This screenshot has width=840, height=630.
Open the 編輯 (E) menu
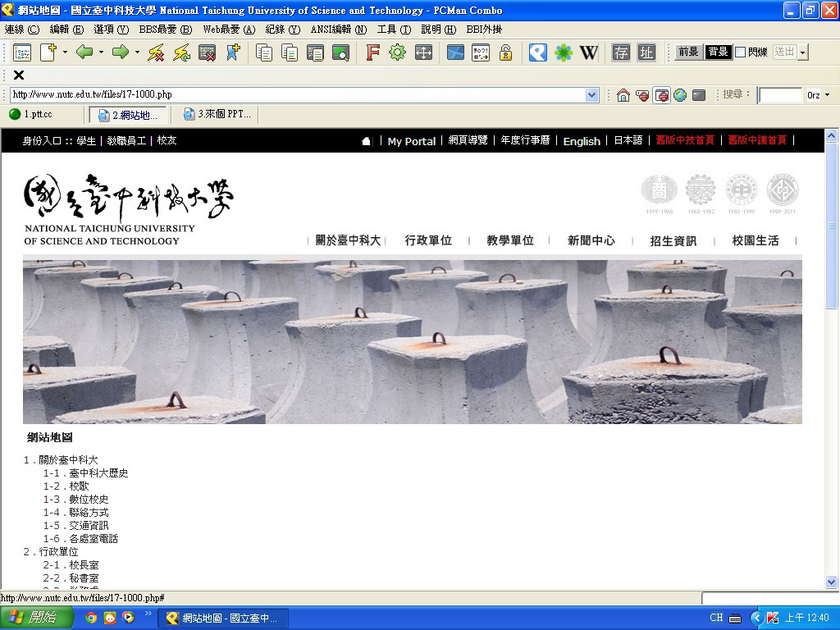pos(67,30)
